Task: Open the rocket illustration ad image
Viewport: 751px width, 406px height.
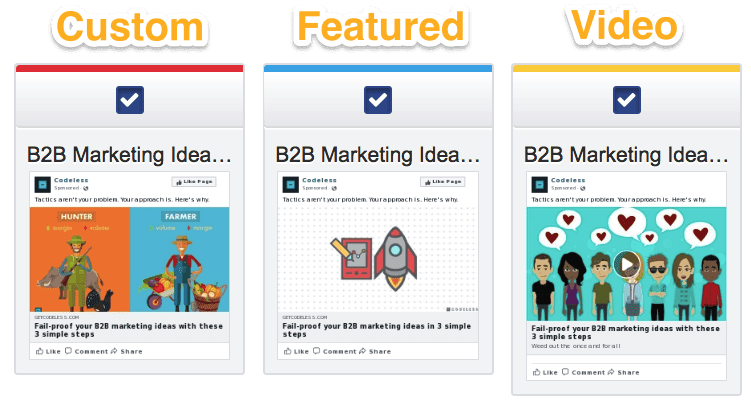Action: (378, 259)
